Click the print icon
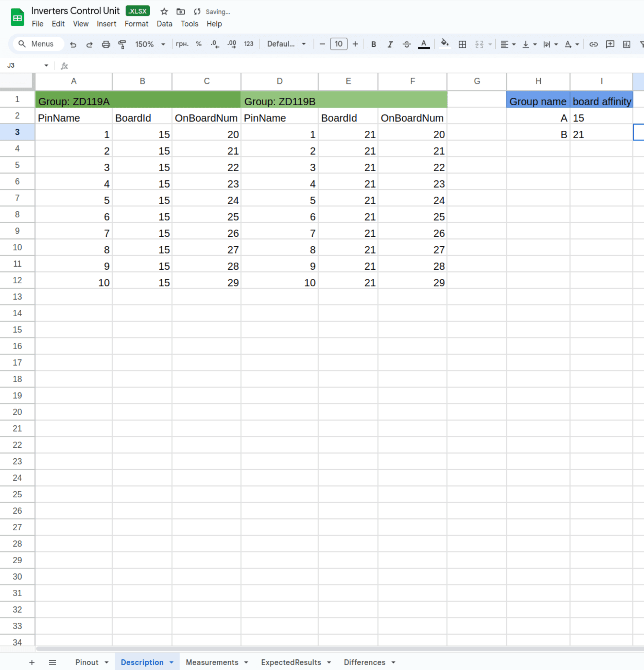 [x=106, y=44]
